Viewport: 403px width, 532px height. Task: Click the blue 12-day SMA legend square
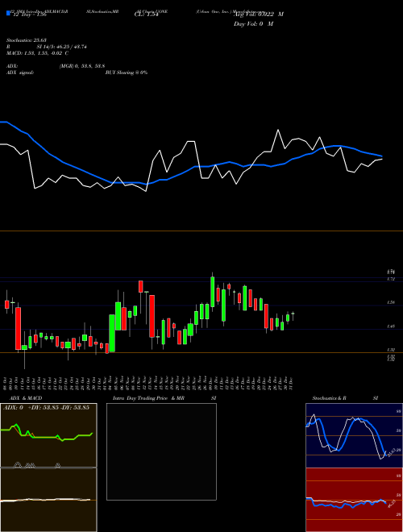pos(8,13)
